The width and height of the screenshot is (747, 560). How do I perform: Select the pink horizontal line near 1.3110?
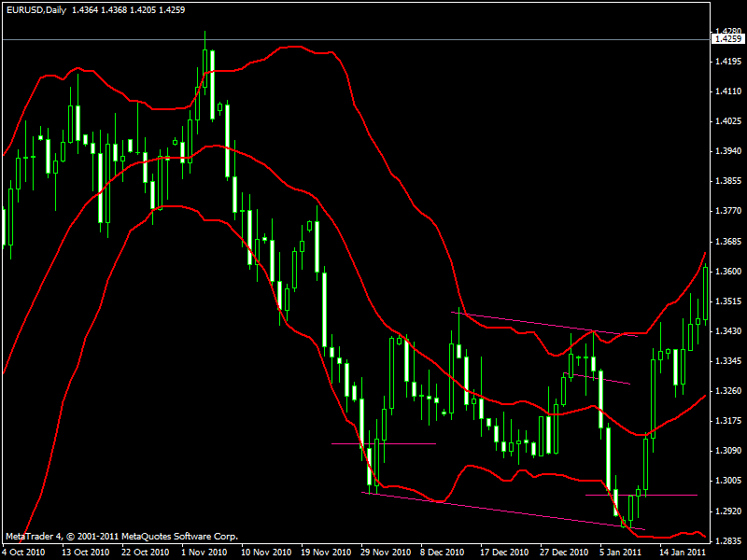pos(384,443)
